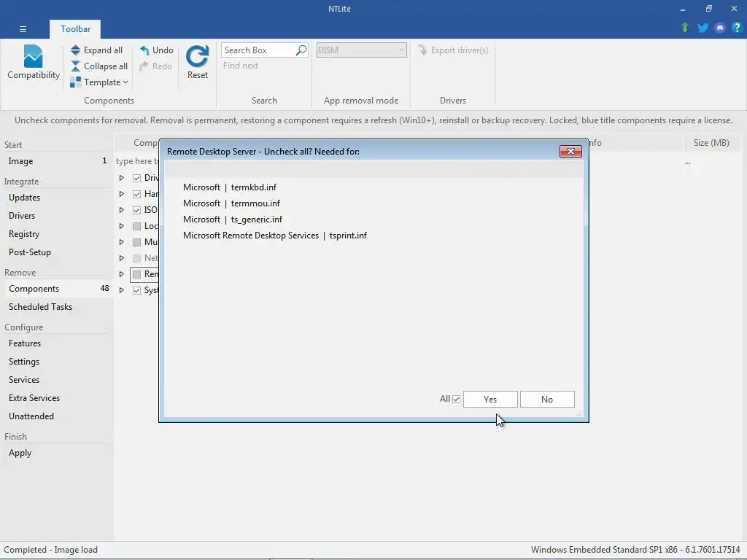Image resolution: width=747 pixels, height=560 pixels.
Task: Expand the ISO tree row
Action: tap(122, 210)
